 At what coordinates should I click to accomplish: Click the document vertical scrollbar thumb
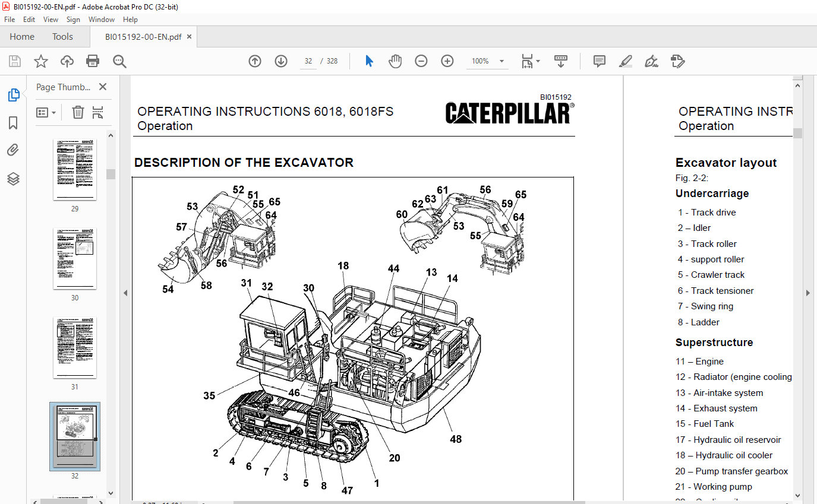tap(797, 133)
